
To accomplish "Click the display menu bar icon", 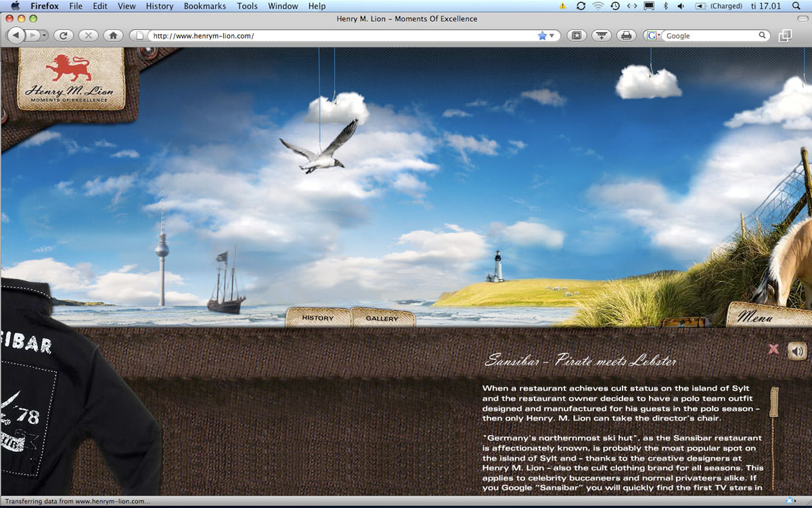I will [x=649, y=6].
